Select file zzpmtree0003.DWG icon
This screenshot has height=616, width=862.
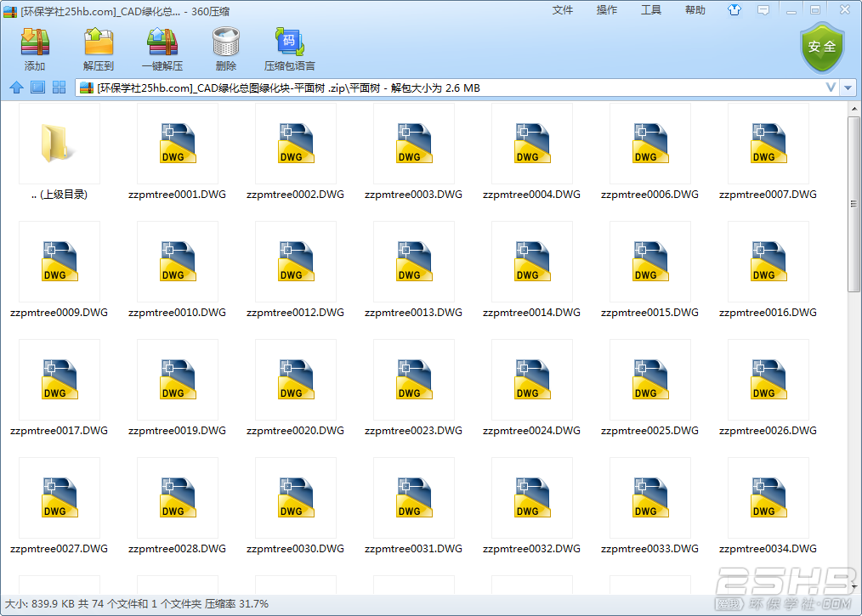pos(413,144)
